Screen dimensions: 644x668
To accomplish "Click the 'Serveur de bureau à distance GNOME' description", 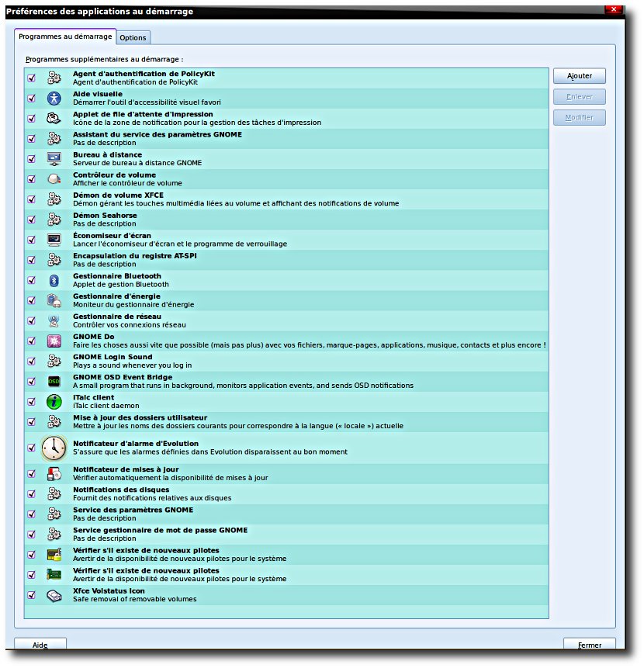I will coord(137,163).
